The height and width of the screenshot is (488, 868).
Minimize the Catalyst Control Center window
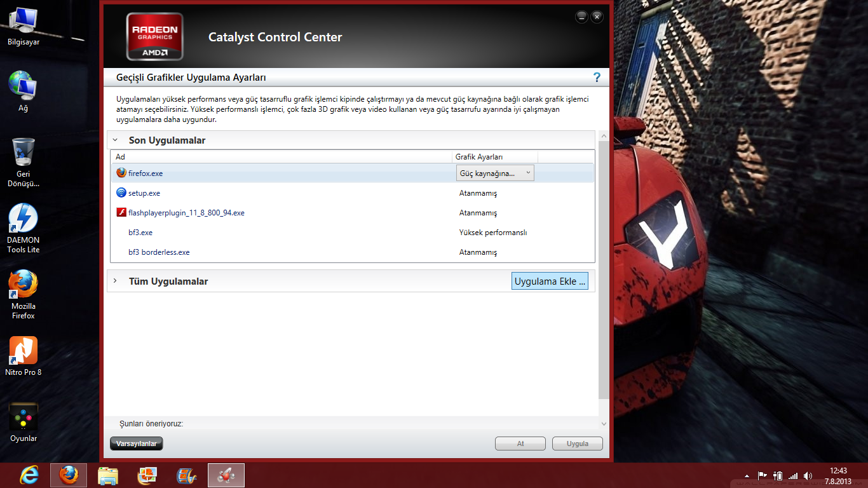point(581,17)
